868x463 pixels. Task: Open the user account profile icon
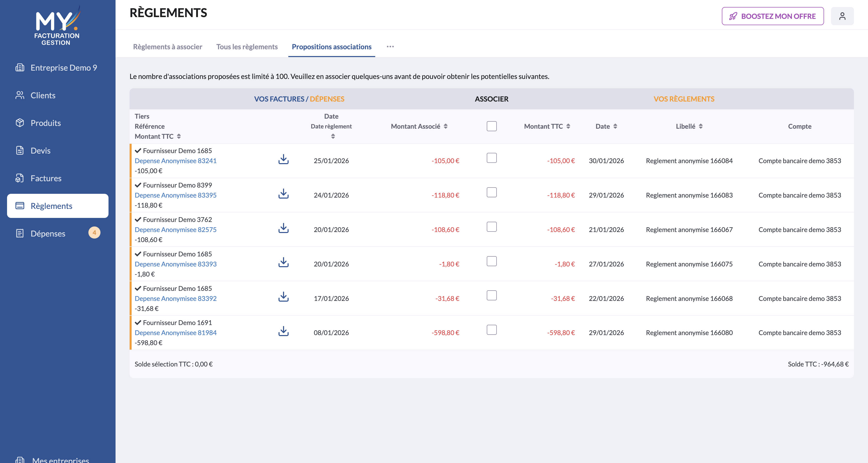coord(842,16)
